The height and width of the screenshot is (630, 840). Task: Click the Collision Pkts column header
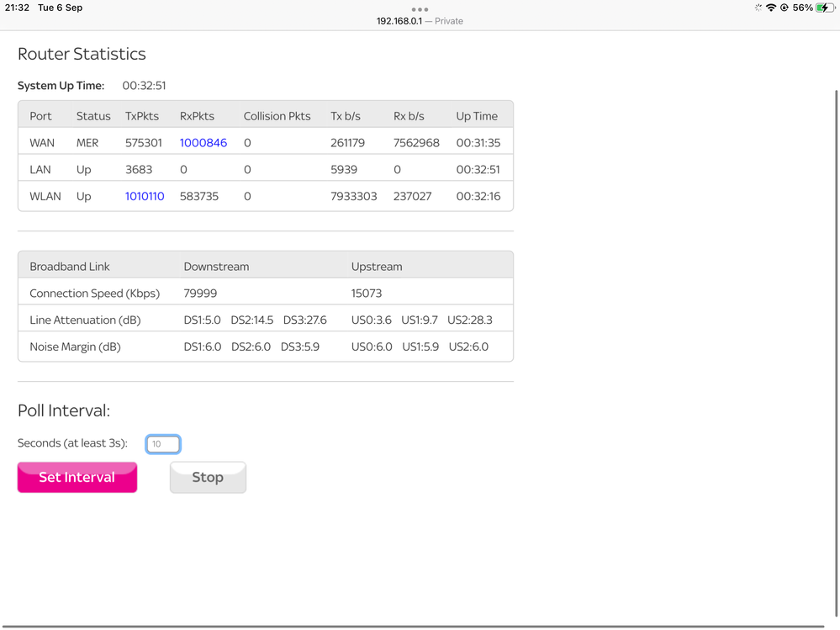277,116
